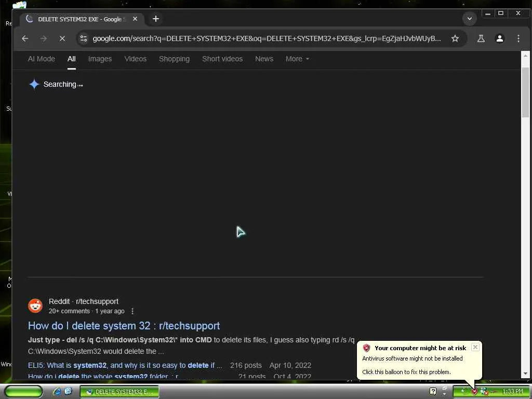Open the profile avatar menu
This screenshot has height=399, width=532.
(x=499, y=38)
